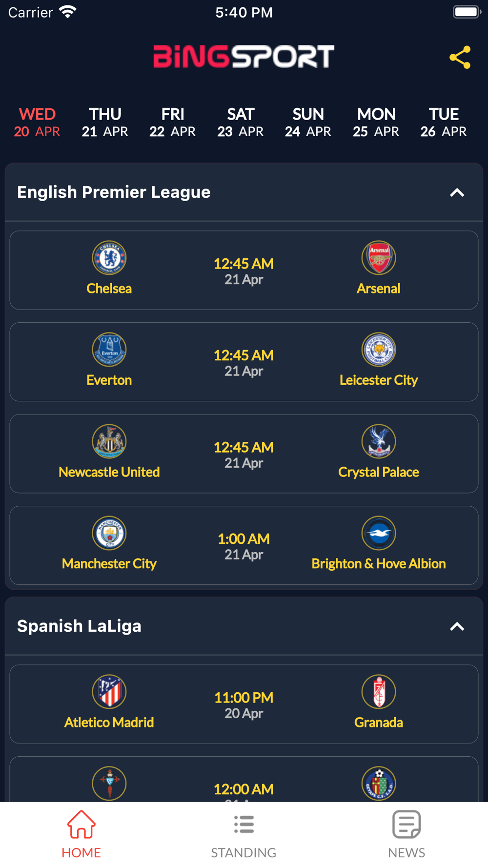Viewport: 488px width, 868px height.
Task: Select the Crystal Palace crest
Action: (379, 441)
